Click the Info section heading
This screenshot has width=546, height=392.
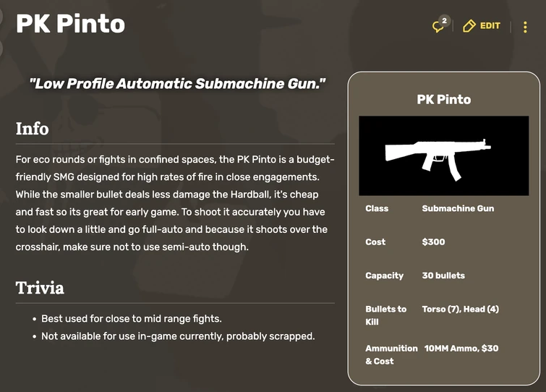coord(33,129)
